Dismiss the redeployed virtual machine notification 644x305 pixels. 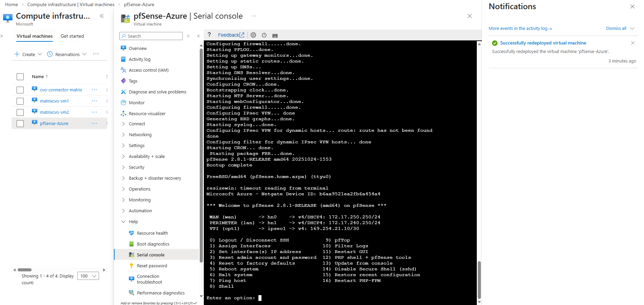tap(632, 43)
